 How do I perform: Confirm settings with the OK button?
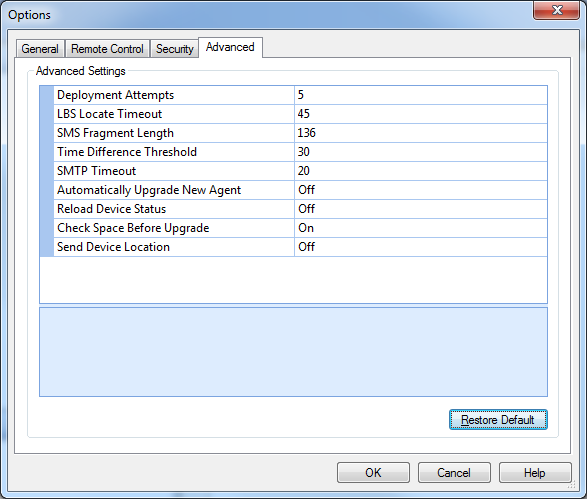point(373,472)
